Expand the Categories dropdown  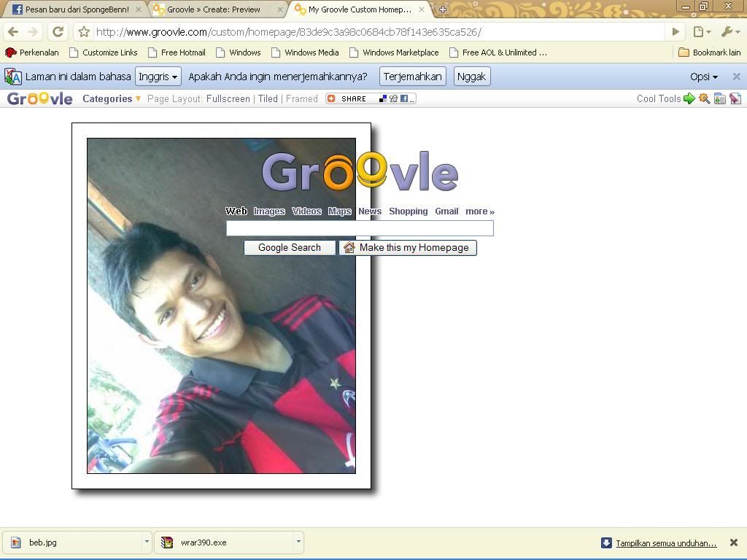[x=112, y=98]
